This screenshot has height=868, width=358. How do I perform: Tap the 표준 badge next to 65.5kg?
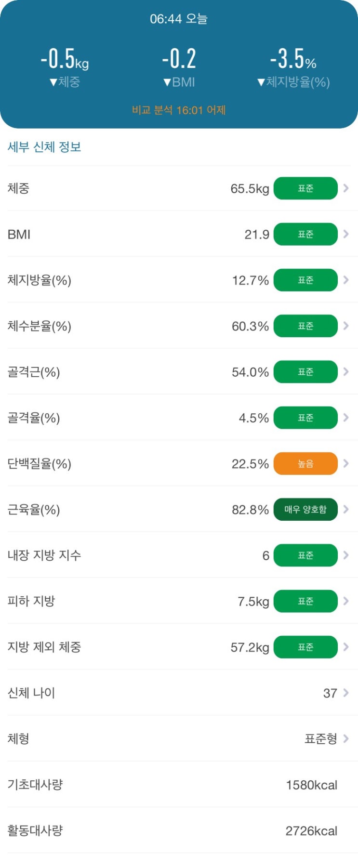(305, 188)
